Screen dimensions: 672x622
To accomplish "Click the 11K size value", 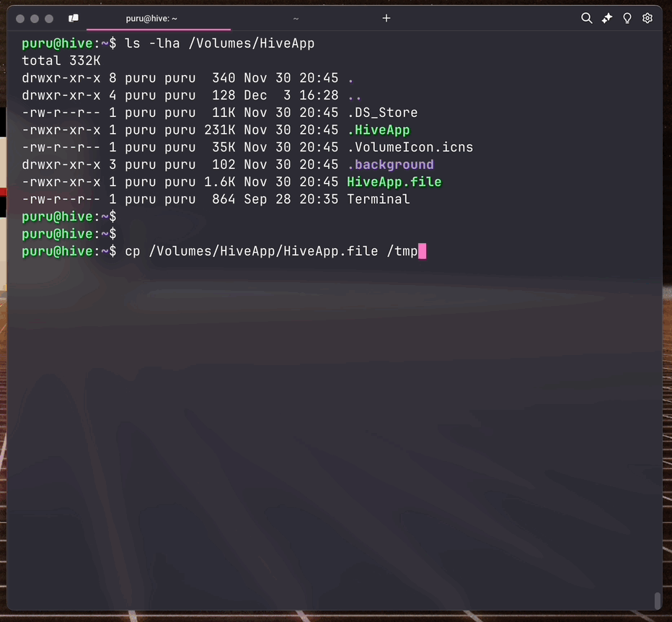I will pyautogui.click(x=224, y=113).
